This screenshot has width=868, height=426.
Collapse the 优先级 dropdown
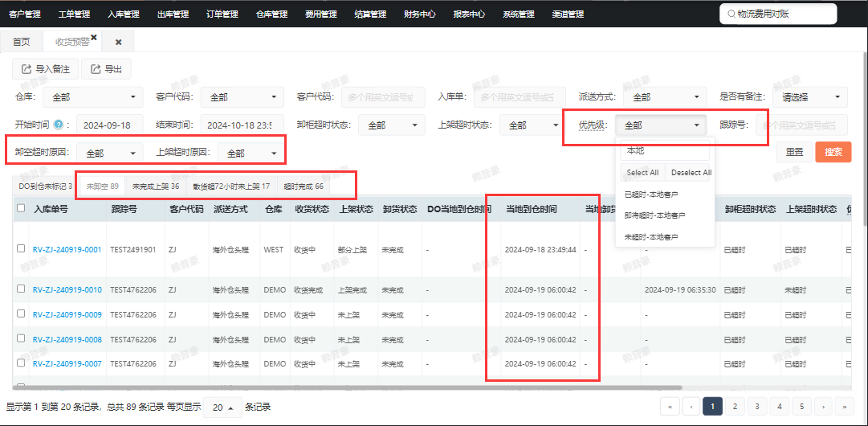[660, 125]
